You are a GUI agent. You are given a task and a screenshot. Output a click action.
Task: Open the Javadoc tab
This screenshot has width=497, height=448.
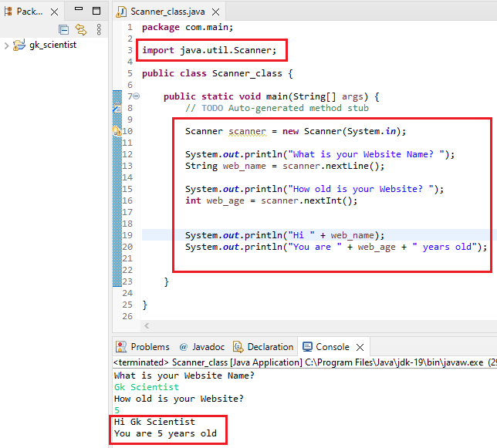(x=208, y=347)
